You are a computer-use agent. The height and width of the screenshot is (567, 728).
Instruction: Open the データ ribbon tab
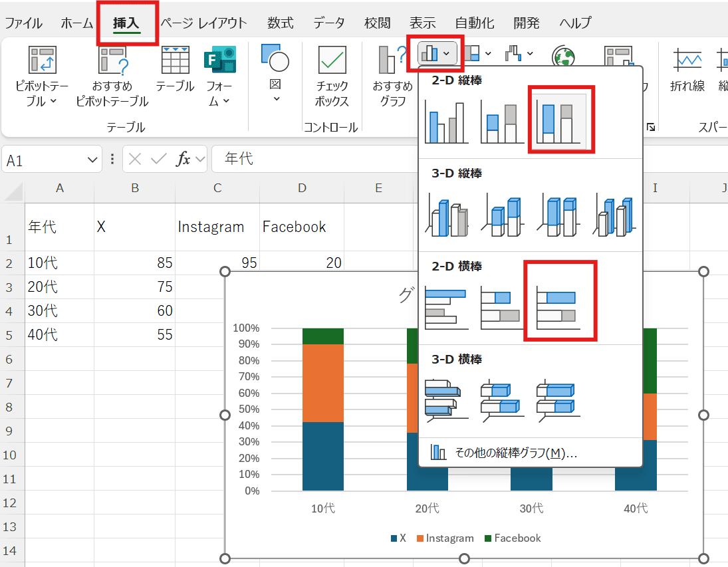pos(329,23)
